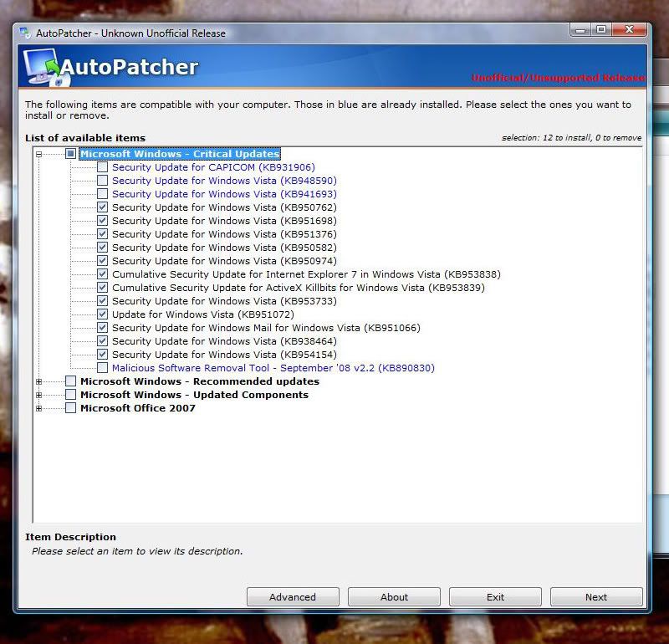This screenshot has width=669, height=644.
Task: Uncheck Update for Windows Vista KB951072
Action: 102,314
